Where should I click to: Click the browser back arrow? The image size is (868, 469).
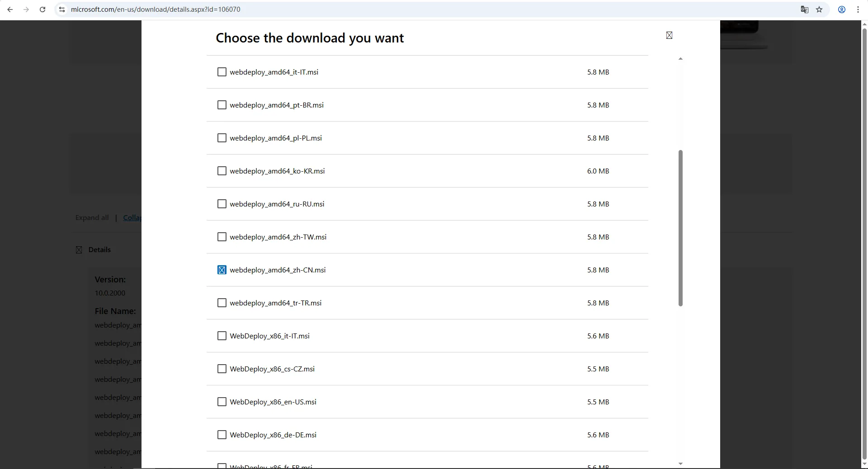click(10, 9)
